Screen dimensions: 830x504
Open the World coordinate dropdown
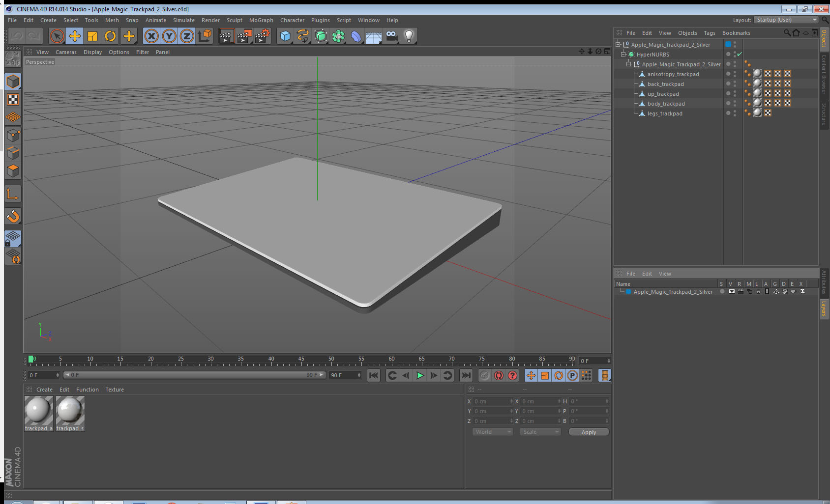(x=493, y=432)
